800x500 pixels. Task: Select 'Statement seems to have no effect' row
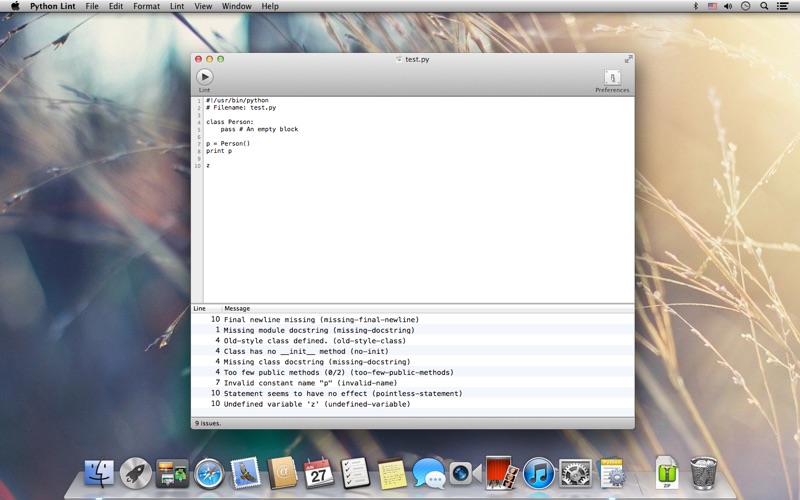coord(413,393)
